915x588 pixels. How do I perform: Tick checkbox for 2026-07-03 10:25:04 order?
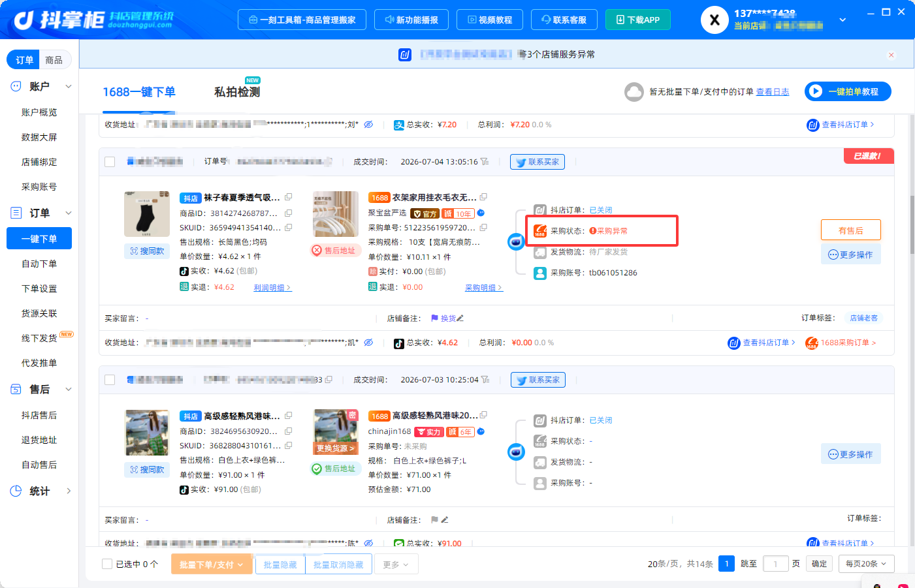110,380
